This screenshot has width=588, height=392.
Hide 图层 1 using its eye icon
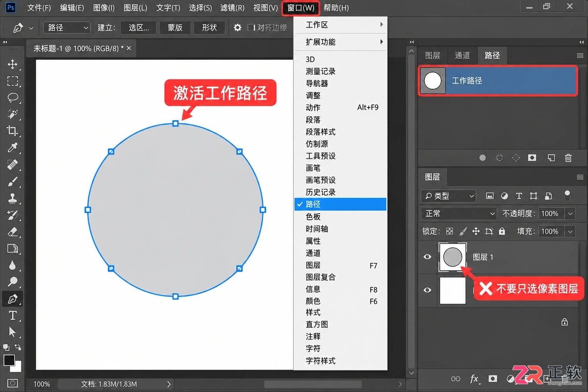[428, 257]
